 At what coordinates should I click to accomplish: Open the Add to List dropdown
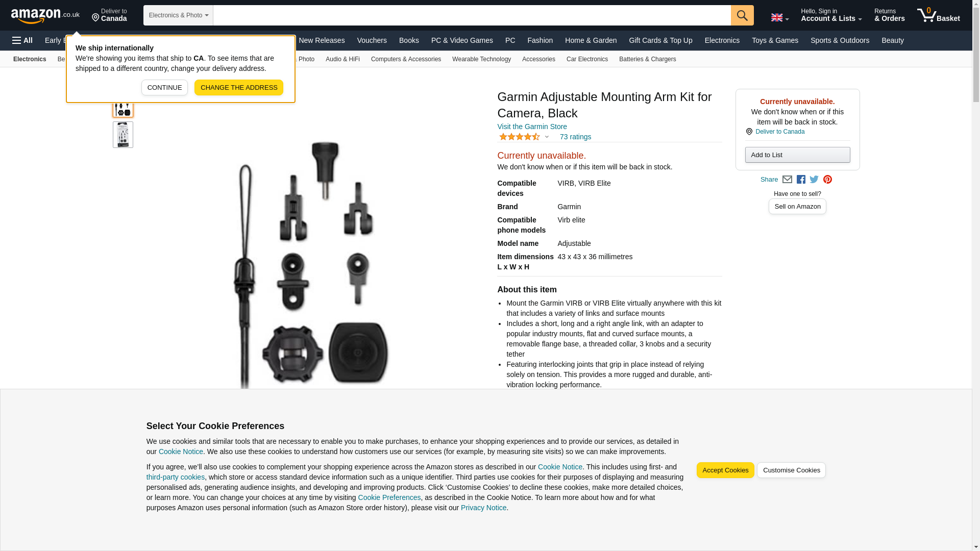click(x=797, y=155)
